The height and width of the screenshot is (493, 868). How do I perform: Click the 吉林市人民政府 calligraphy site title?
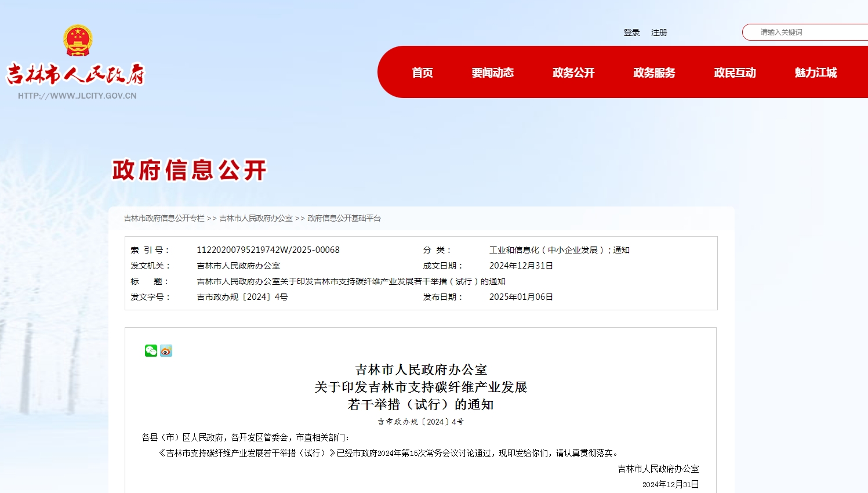(x=75, y=74)
